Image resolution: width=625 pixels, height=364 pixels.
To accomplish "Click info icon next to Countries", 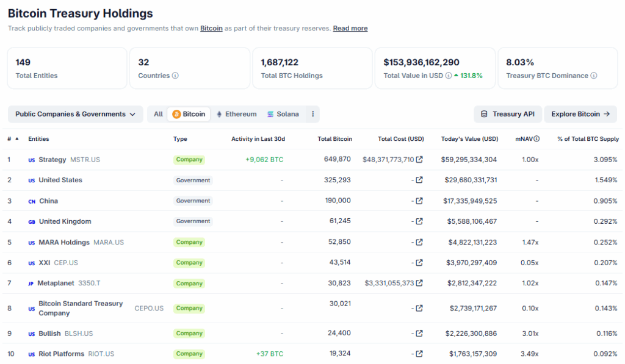I will (175, 76).
